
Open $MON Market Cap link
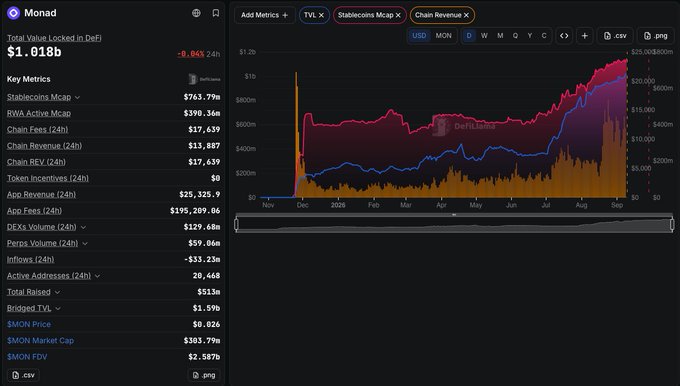40,340
